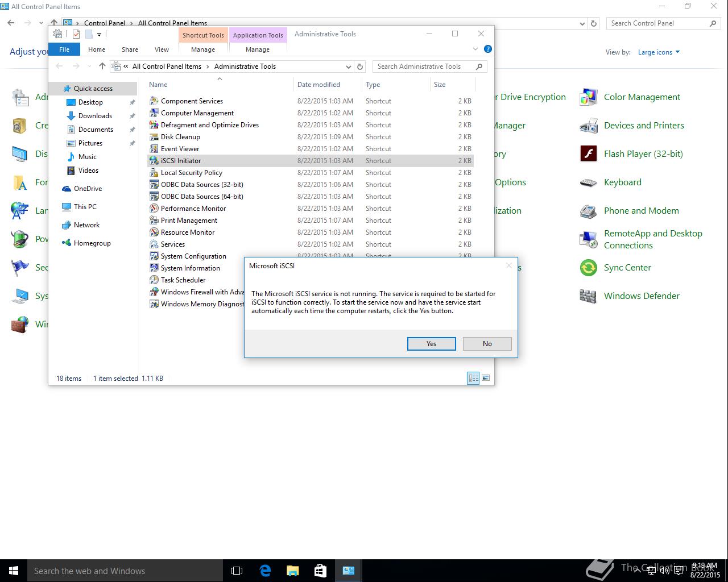Select Computer Management shortcut icon

[154, 113]
